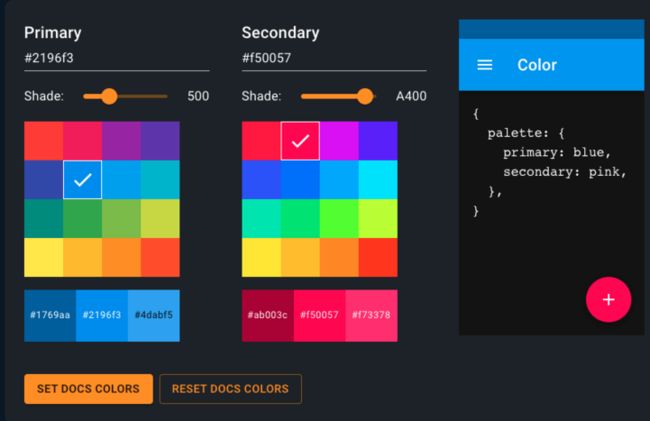Click the #1769aa dark blue tone
650x421 pixels.
tap(50, 315)
